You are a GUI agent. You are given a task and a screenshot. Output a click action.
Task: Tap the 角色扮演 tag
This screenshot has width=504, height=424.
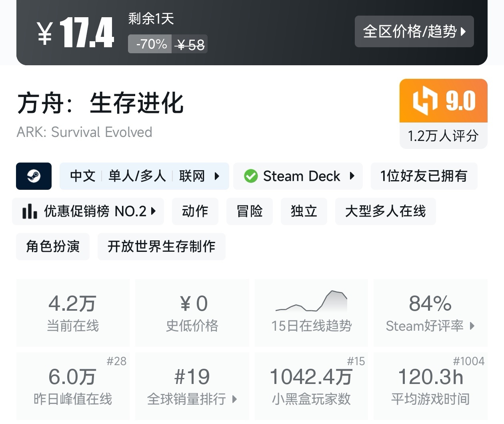tap(53, 246)
